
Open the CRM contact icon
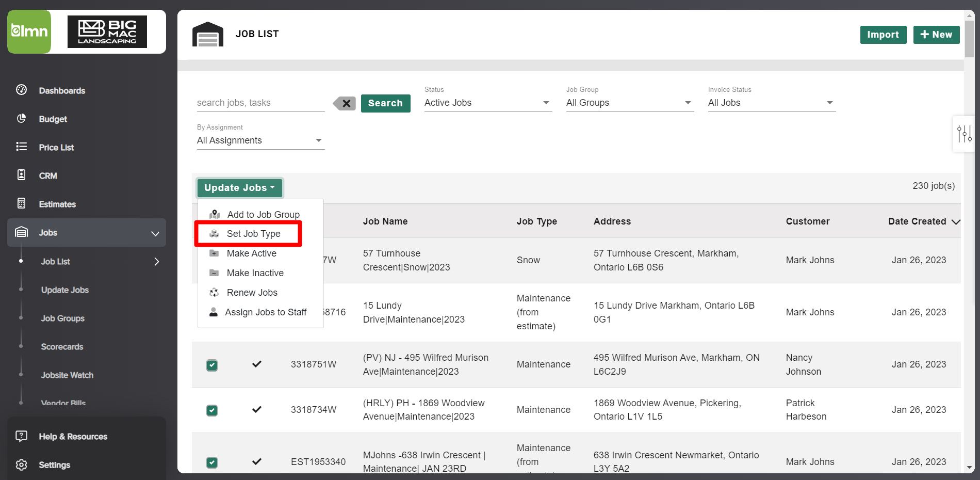click(x=21, y=175)
